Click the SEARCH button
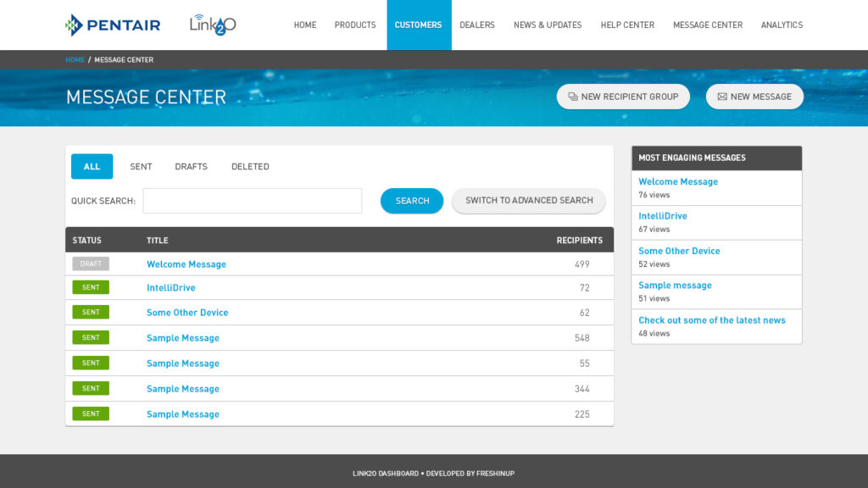This screenshot has height=488, width=868. click(x=412, y=201)
